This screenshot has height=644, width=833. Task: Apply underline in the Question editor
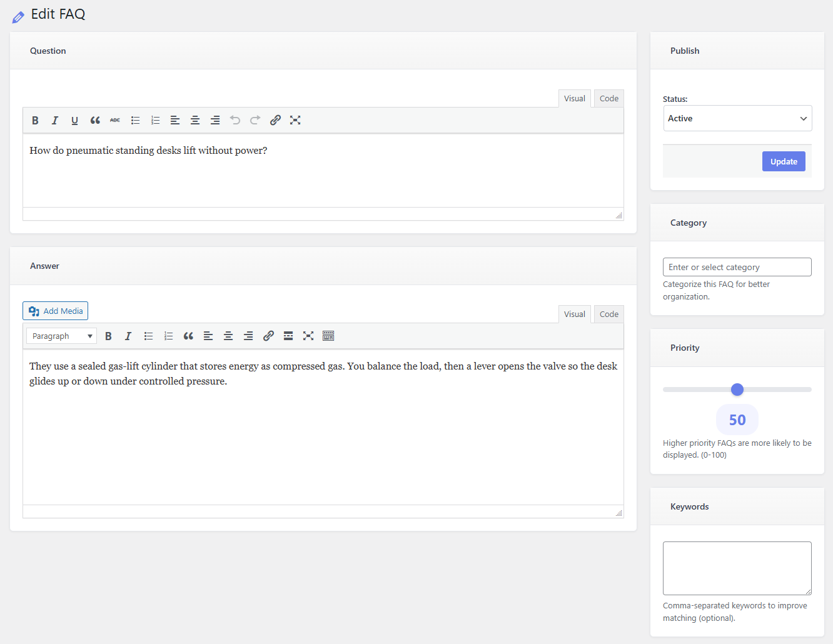coord(74,120)
